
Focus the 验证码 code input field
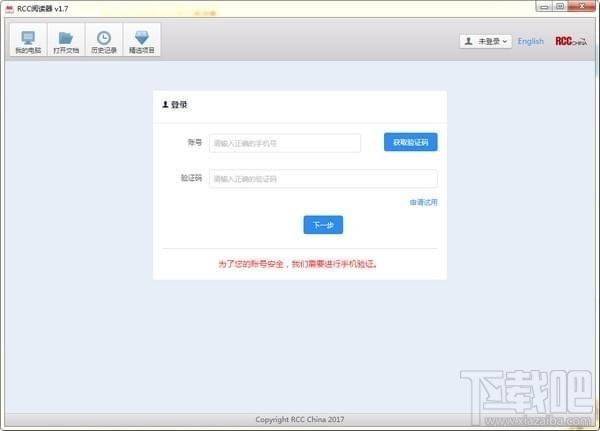tap(323, 179)
